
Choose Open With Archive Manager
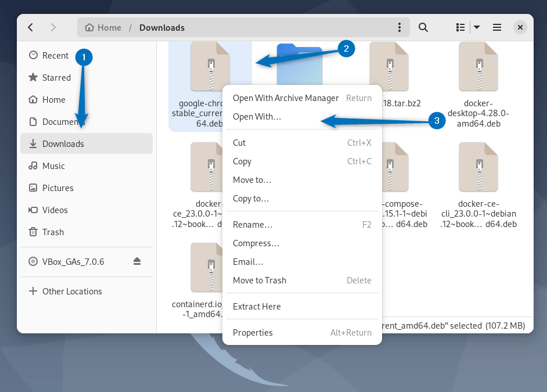pos(286,98)
